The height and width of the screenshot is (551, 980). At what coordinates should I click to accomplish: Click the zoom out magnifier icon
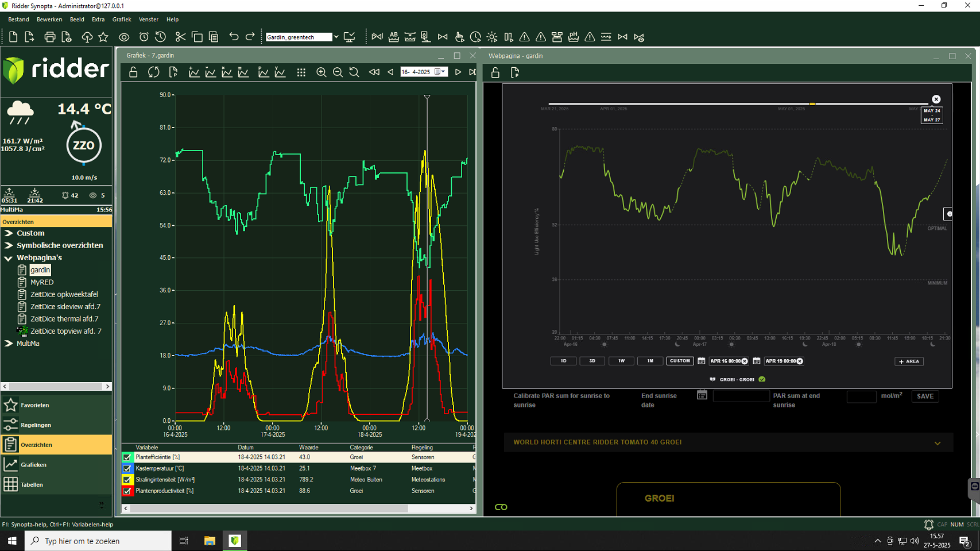coord(338,72)
